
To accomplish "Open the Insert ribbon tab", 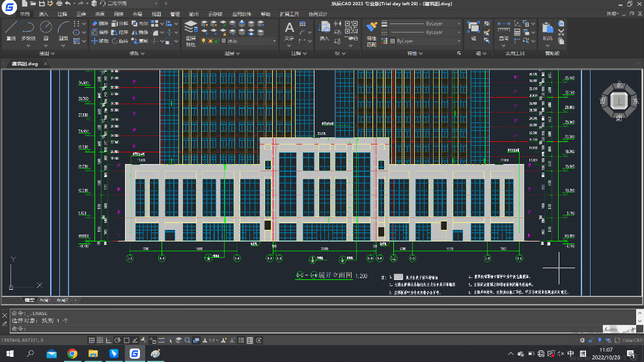I will coord(43,14).
